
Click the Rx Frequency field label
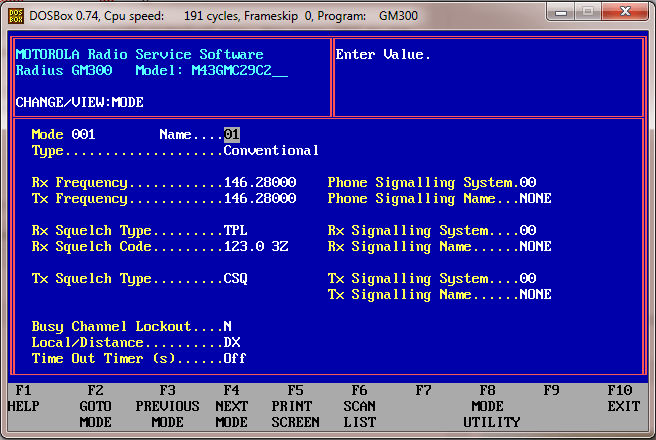[x=79, y=183]
